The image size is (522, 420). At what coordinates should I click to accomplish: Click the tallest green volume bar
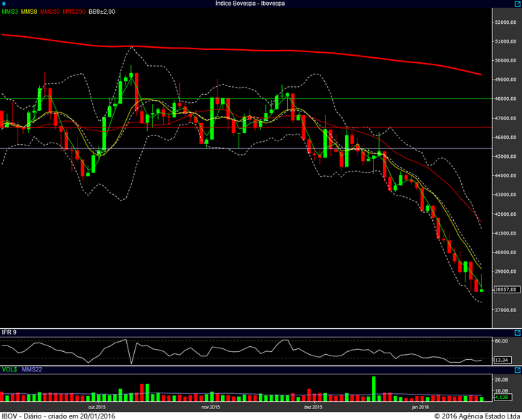point(373,389)
